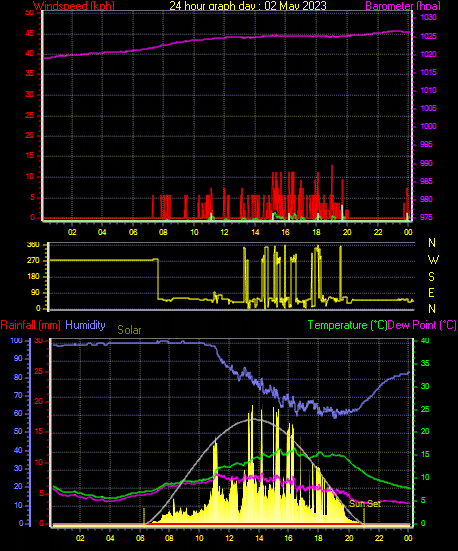This screenshot has height=551, width=458.
Task: Select the 70 humidity scale value
Action: [x=18, y=395]
